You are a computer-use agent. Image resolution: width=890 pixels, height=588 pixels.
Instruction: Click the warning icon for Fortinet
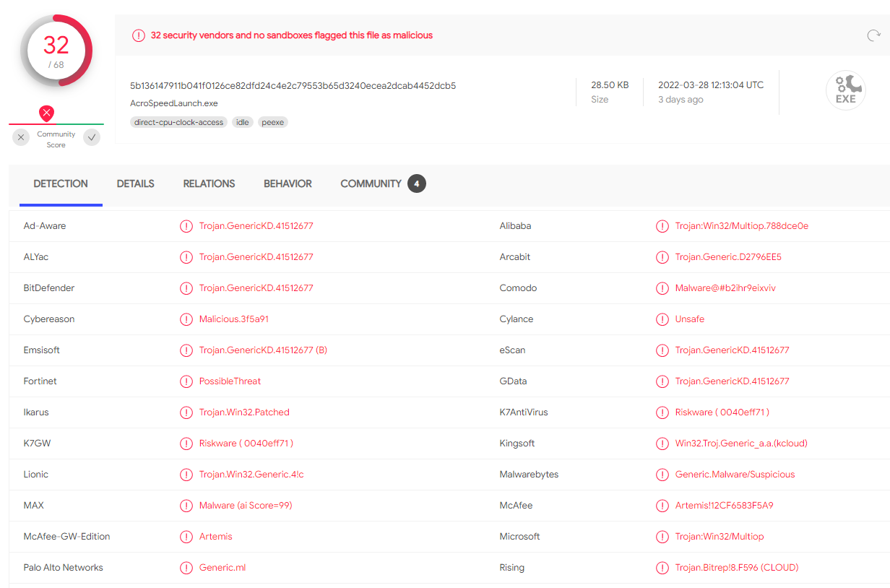click(x=186, y=381)
